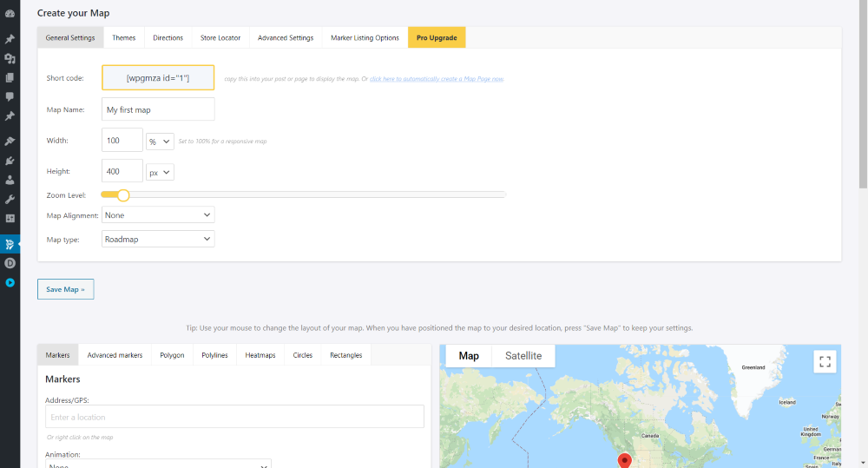
Task: Select the Markers tab
Action: pos(57,355)
